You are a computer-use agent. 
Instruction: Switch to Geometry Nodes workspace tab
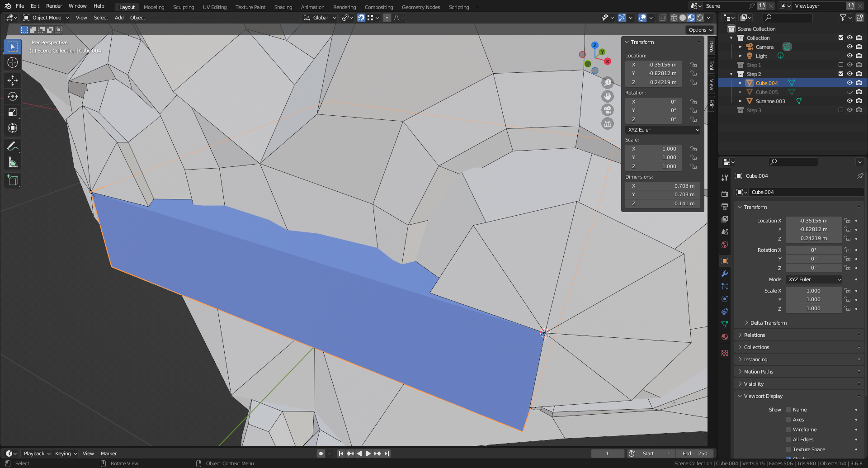(x=420, y=7)
